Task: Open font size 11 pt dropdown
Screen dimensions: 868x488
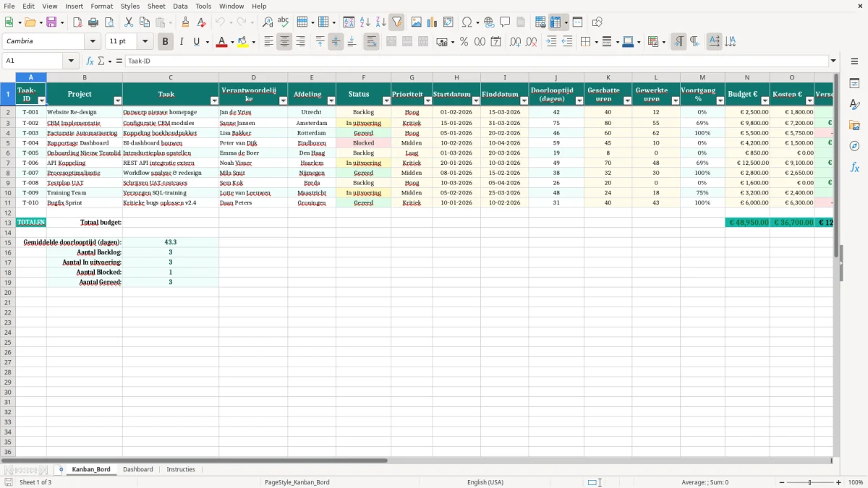Action: pyautogui.click(x=145, y=42)
